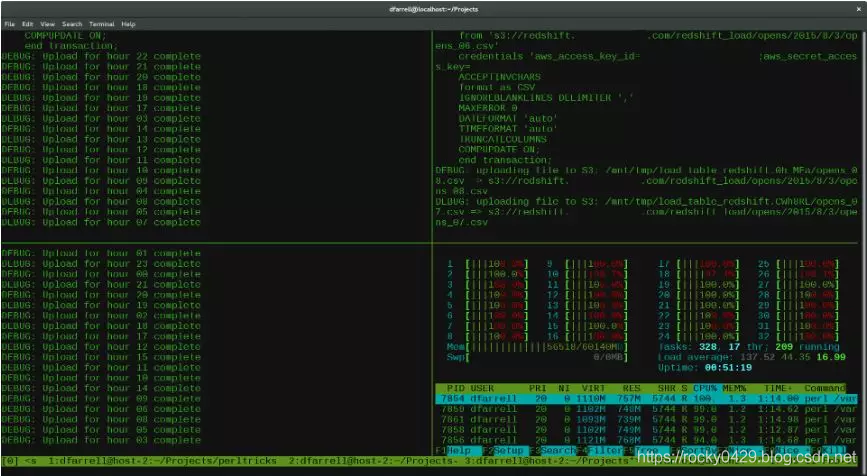Switch to tmux window 3 in status bar
Image resolution: width=867 pixels, height=476 pixels.
pos(547,461)
